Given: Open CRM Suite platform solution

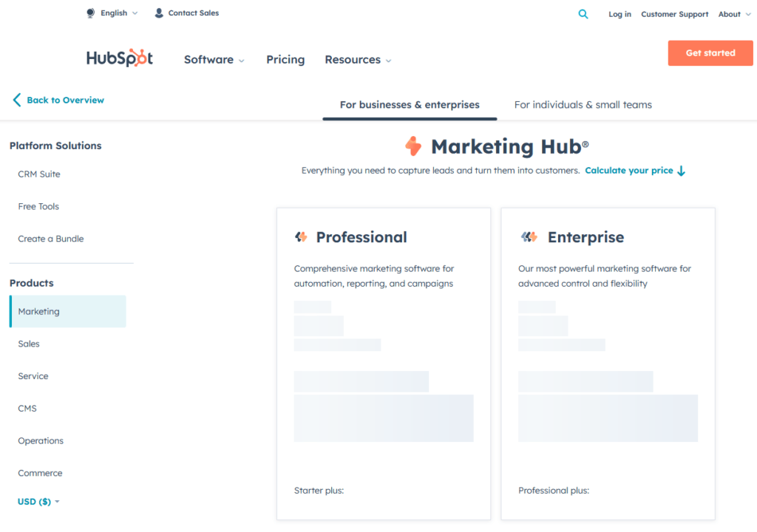Looking at the screenshot, I should tap(39, 174).
